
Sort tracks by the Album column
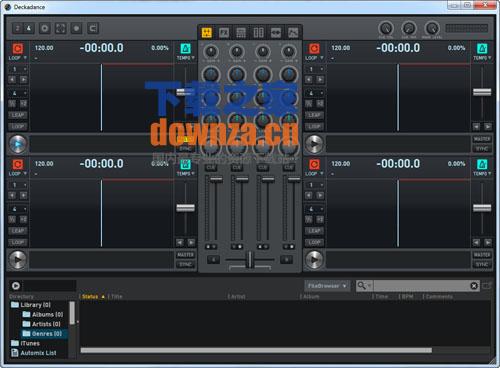click(x=310, y=296)
